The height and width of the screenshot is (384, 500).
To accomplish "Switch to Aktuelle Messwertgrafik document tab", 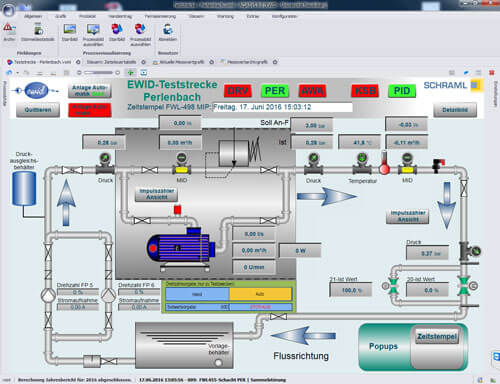I will pyautogui.click(x=181, y=62).
